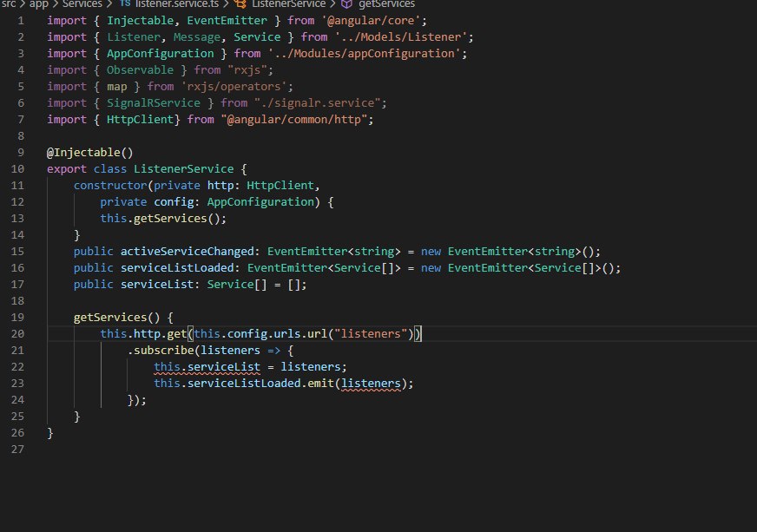The image size is (757, 532).
Task: Click the "listeners" string on line 20
Action: coord(371,333)
